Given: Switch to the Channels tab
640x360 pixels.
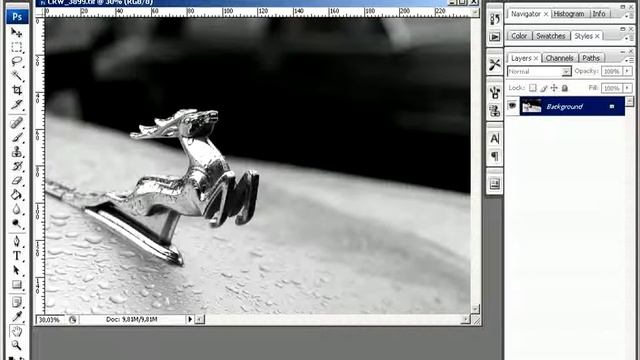Looking at the screenshot, I should 559,58.
